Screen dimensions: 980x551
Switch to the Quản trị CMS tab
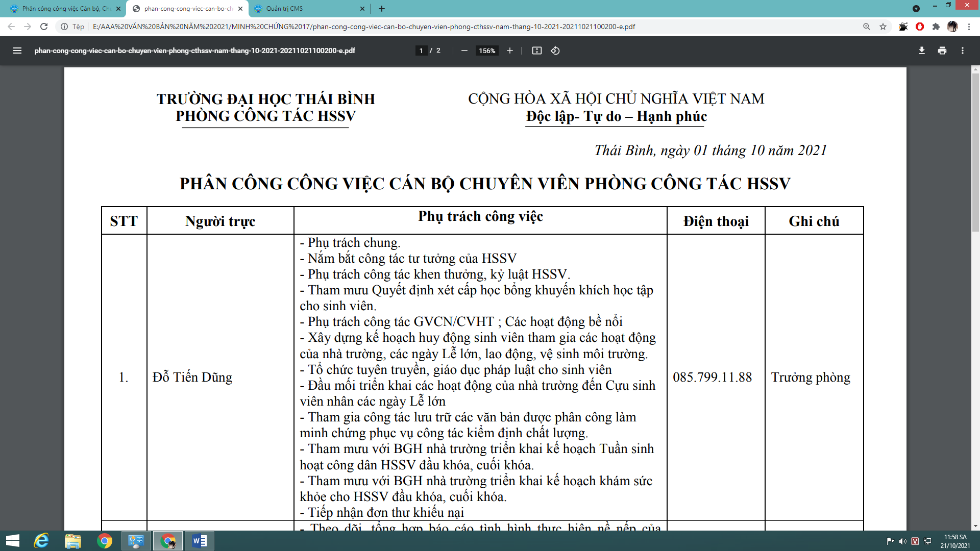pyautogui.click(x=310, y=9)
